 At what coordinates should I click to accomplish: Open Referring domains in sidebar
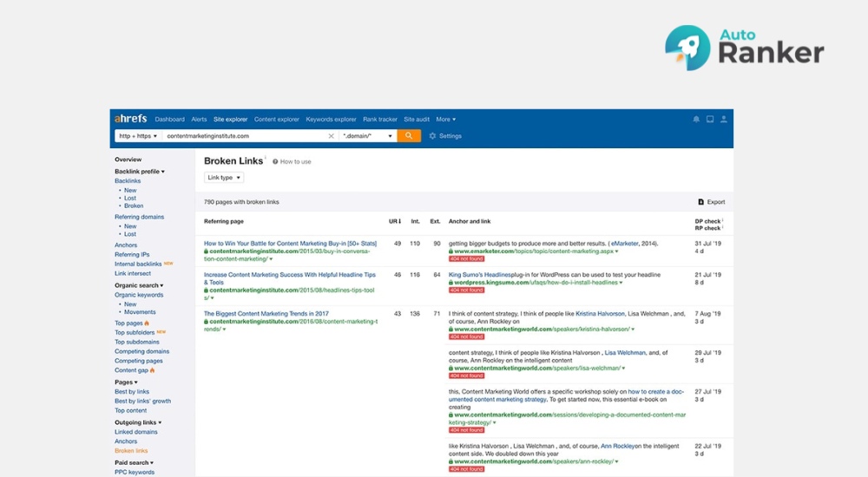pyautogui.click(x=139, y=217)
